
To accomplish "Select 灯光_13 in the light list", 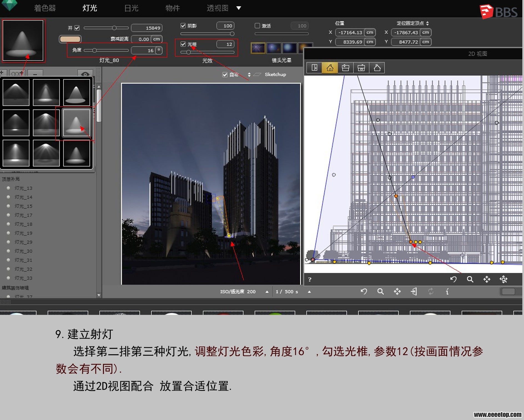I will (x=23, y=188).
